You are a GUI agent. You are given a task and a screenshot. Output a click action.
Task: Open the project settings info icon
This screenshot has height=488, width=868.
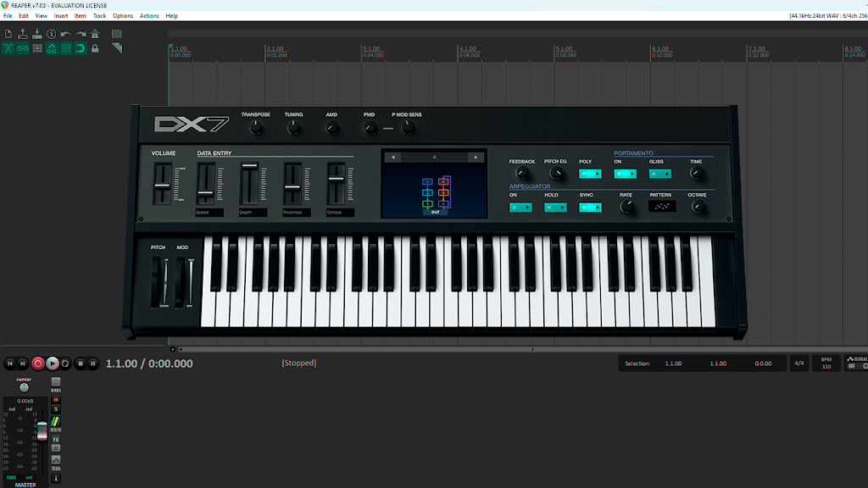(52, 34)
